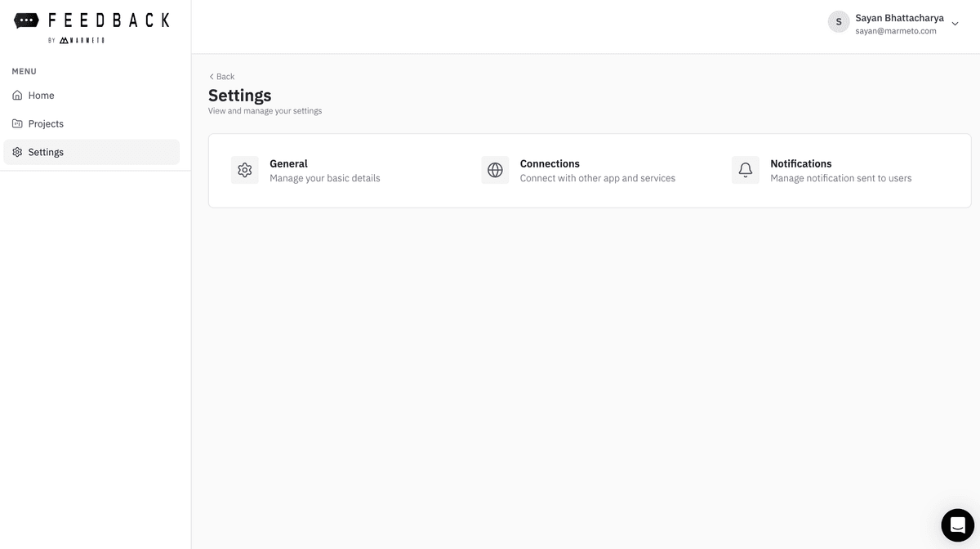Viewport: 980px width, 549px height.
Task: Click the Marmeto brand name under logo
Action: (x=82, y=40)
